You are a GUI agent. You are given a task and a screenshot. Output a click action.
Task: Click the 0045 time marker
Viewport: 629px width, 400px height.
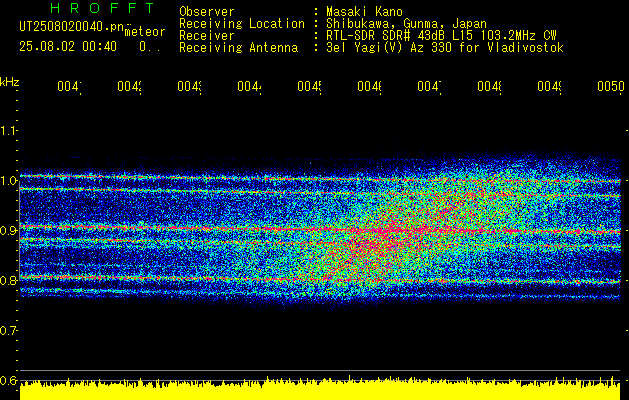(310, 86)
